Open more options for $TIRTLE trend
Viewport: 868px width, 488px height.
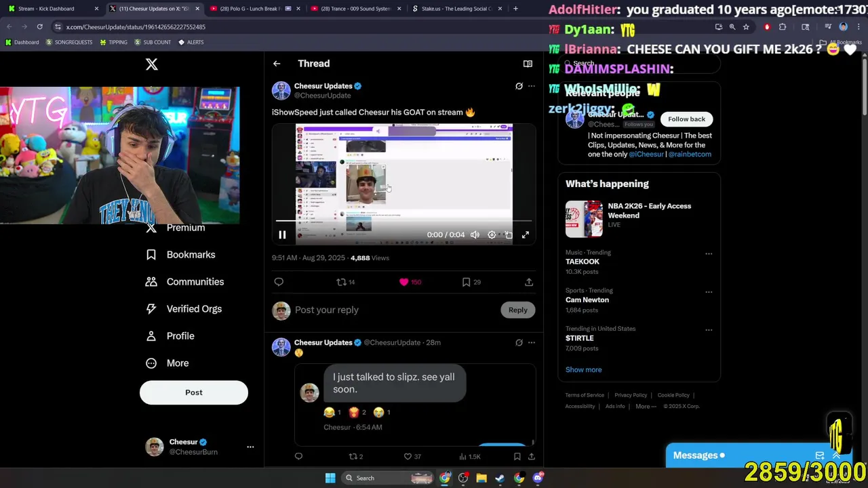coord(709,330)
